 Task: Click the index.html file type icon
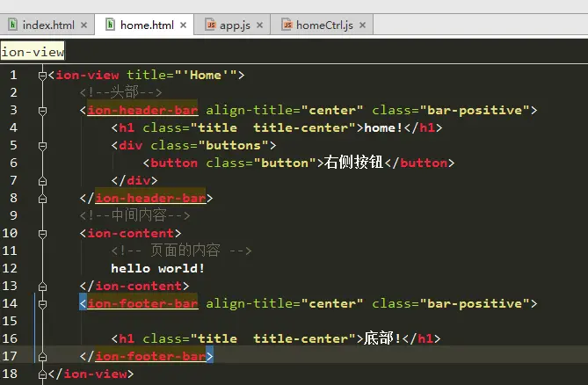coord(13,25)
